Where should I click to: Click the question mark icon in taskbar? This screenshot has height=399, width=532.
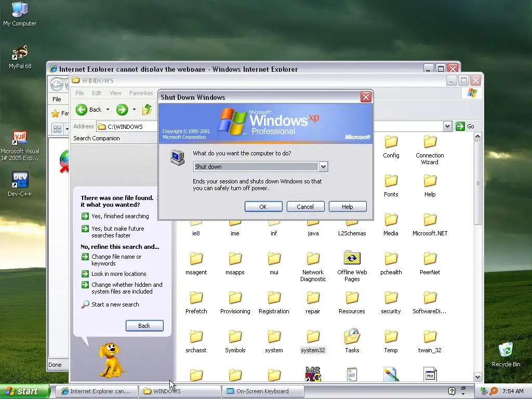pos(451,391)
